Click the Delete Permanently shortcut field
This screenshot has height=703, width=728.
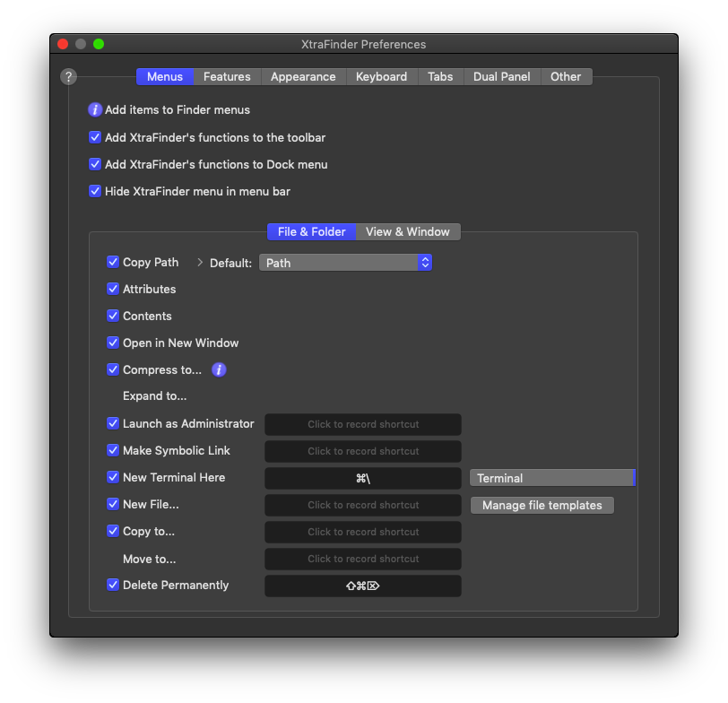point(363,586)
